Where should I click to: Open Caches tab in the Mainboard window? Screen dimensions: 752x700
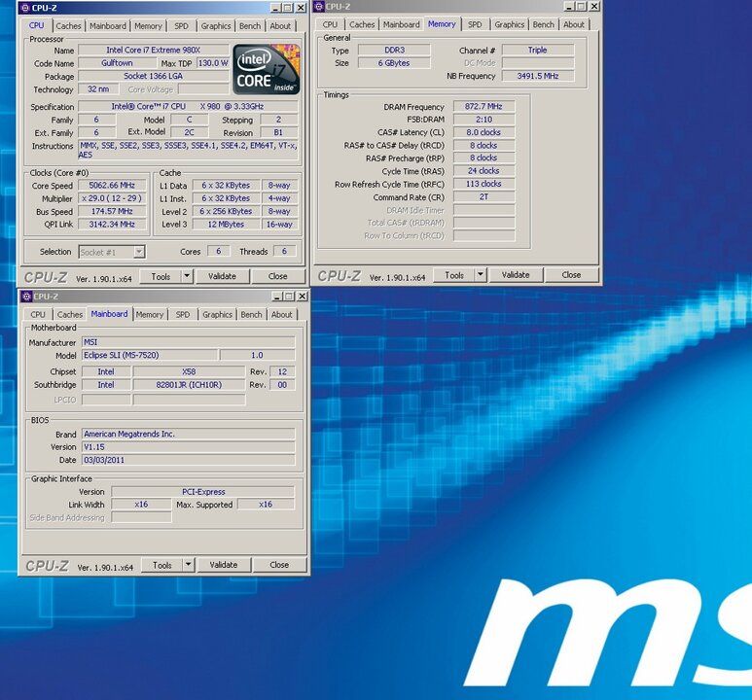tap(70, 315)
